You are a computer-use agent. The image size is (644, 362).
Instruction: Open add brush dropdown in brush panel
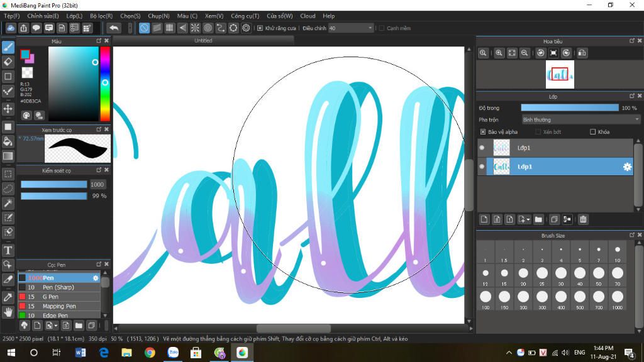coord(52,326)
